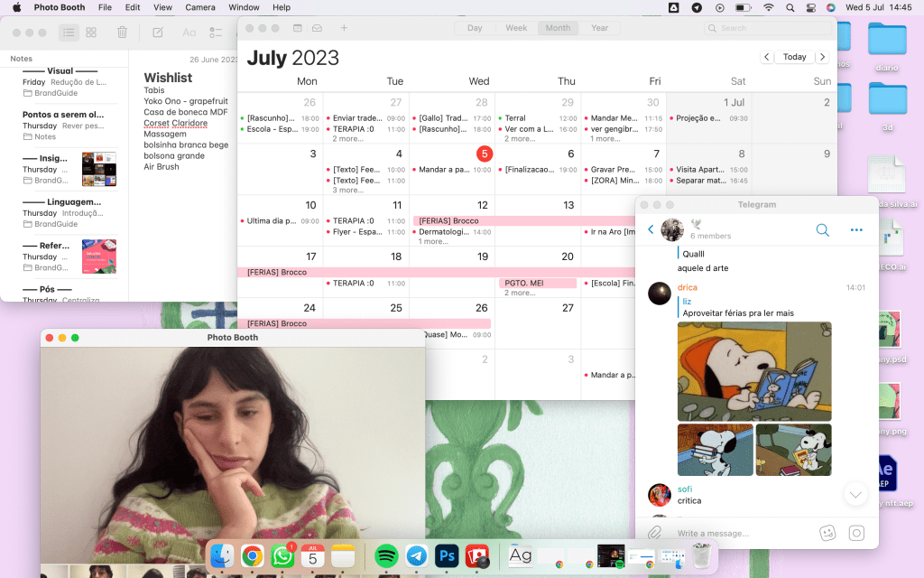The image size is (924, 578).
Task: Go back to the Telegram chat list
Action: (x=651, y=230)
